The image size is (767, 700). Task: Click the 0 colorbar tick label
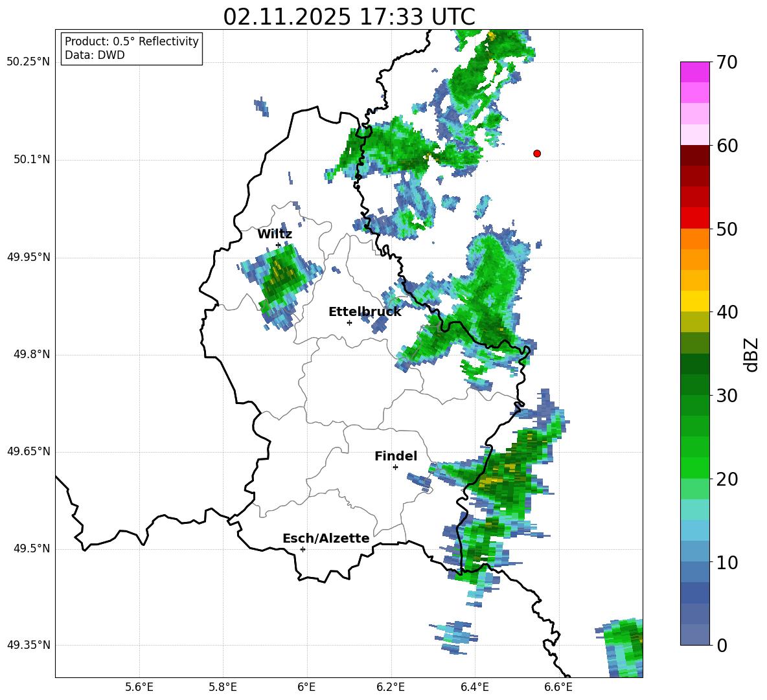point(722,646)
